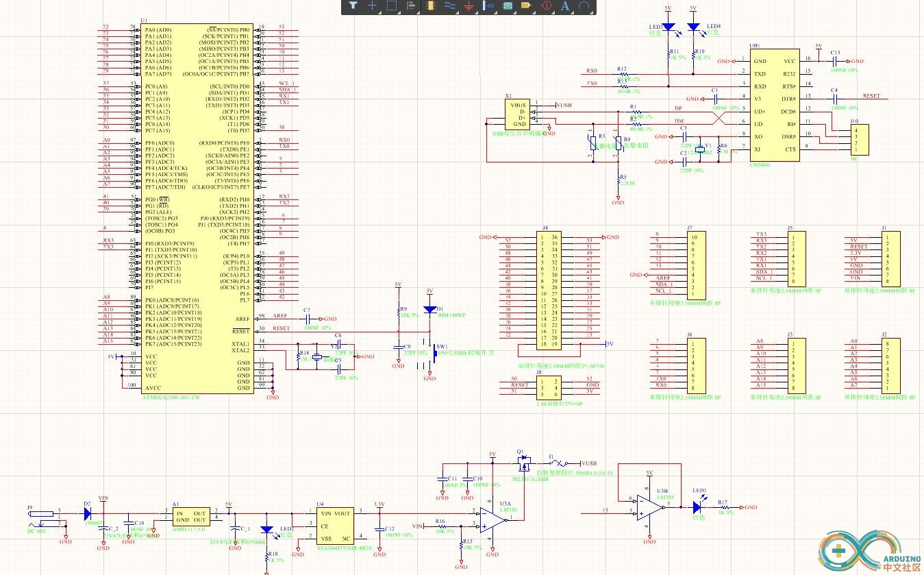Select the ATMEGA2560-16U-TW part label
This screenshot has width=924, height=575.
(171, 397)
